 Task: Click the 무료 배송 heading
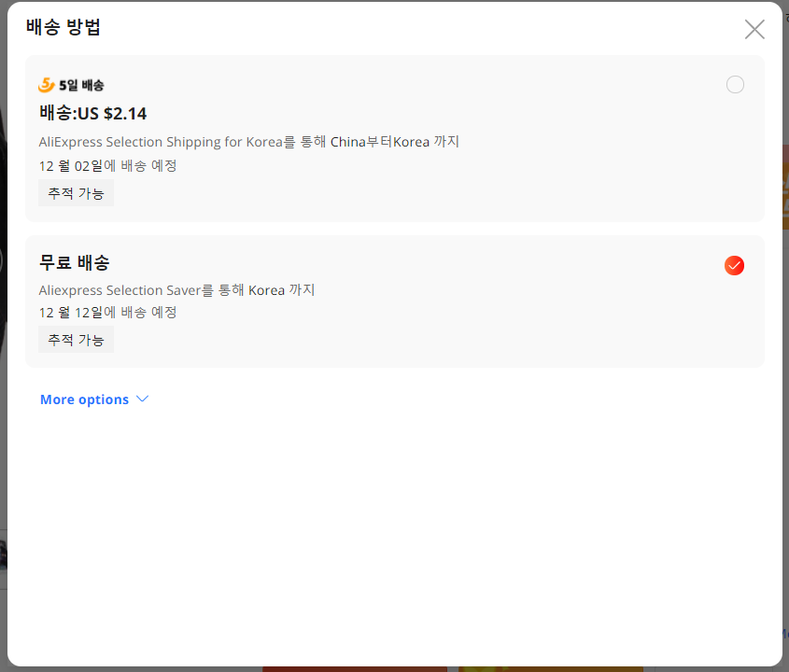point(75,262)
